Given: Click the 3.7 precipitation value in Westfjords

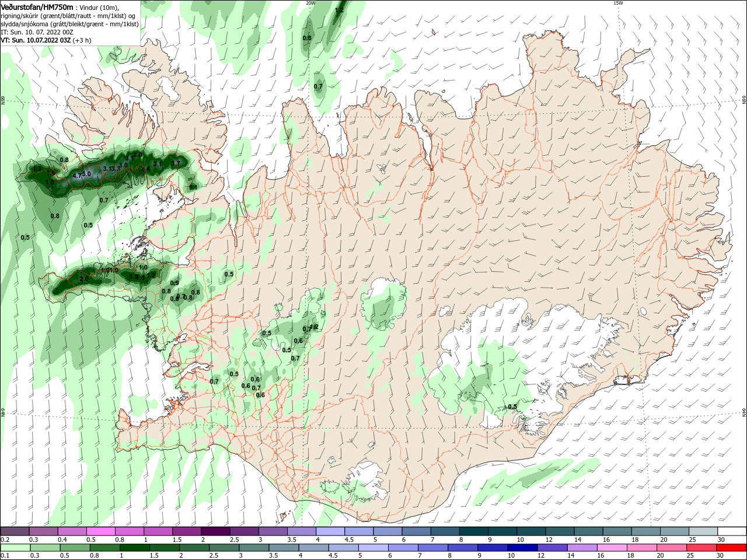Looking at the screenshot, I should [x=175, y=163].
